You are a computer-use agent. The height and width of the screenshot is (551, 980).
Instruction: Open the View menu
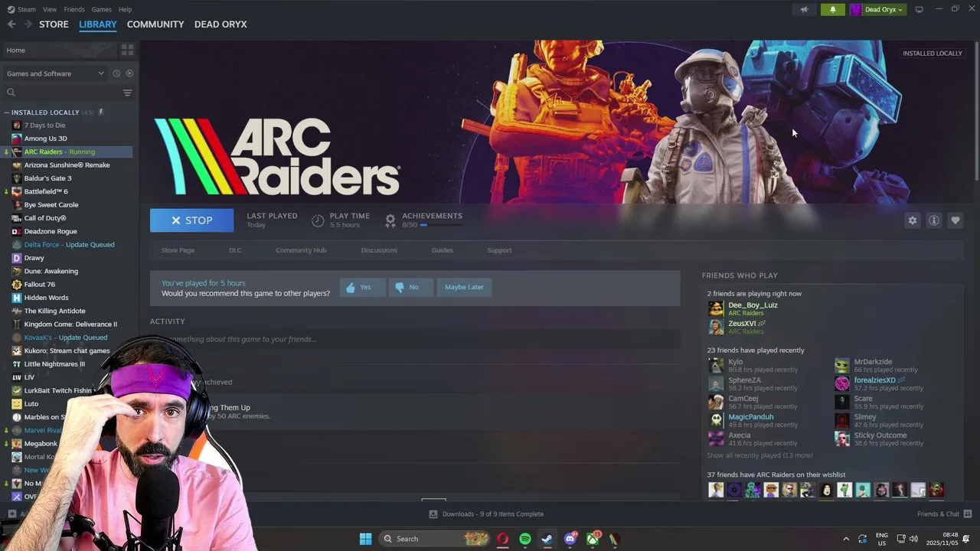click(x=50, y=9)
